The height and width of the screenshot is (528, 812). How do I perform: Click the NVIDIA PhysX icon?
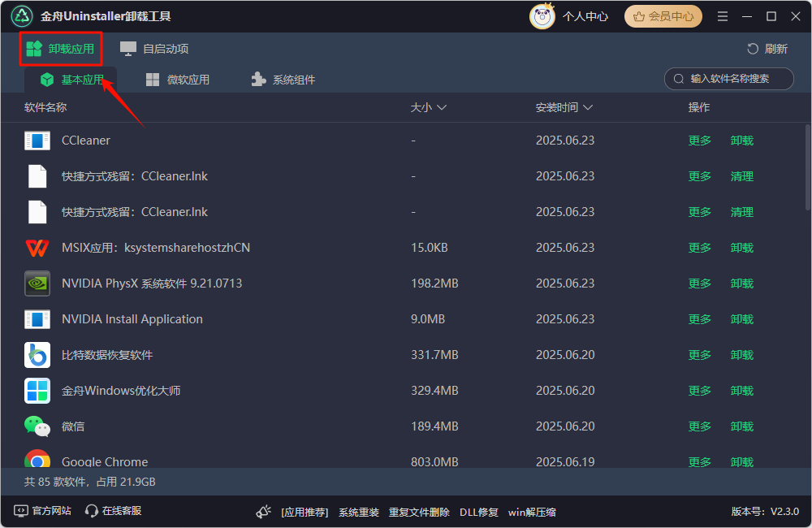pyautogui.click(x=37, y=283)
